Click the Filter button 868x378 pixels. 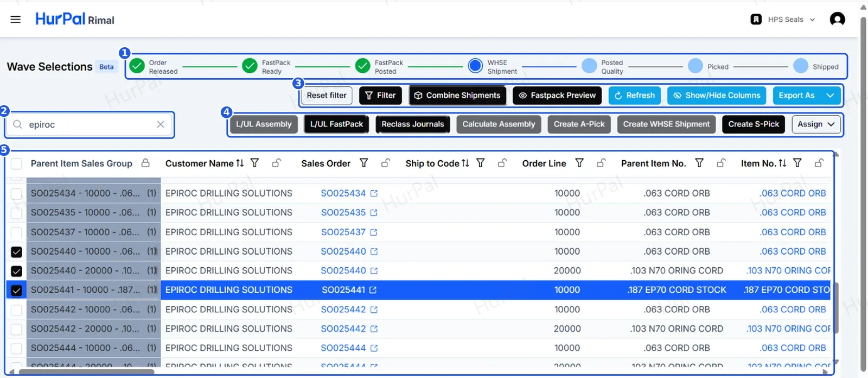380,96
